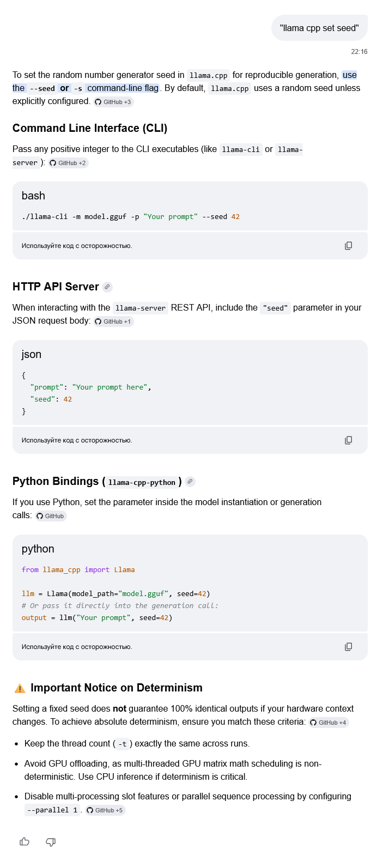
Task: Open link icon next to Python Bindings heading
Action: (x=190, y=482)
